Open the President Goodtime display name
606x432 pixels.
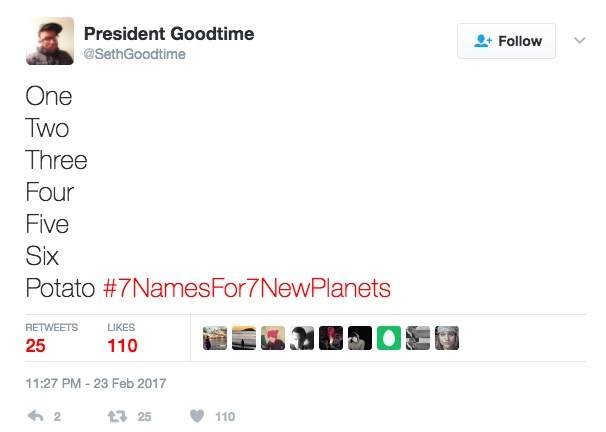pyautogui.click(x=169, y=34)
